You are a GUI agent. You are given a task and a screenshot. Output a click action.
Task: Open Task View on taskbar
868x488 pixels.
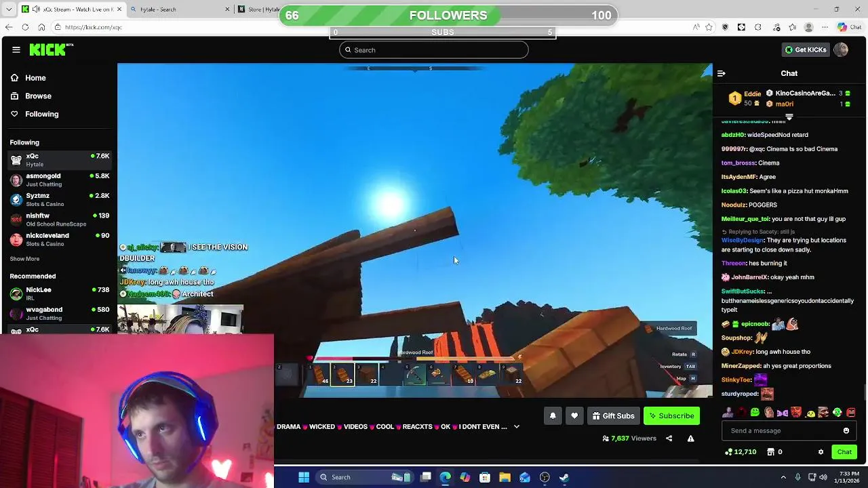[x=425, y=477]
